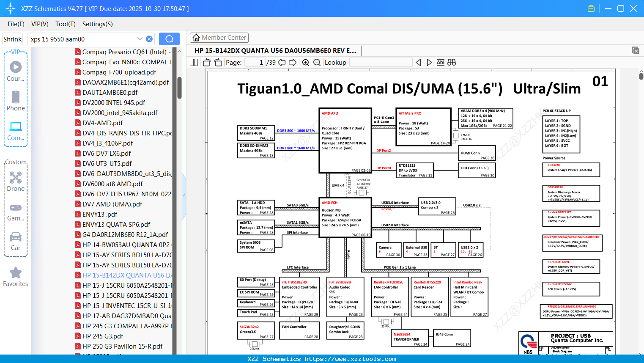Open DV6000 at8 AMD.pdf

pos(109,184)
